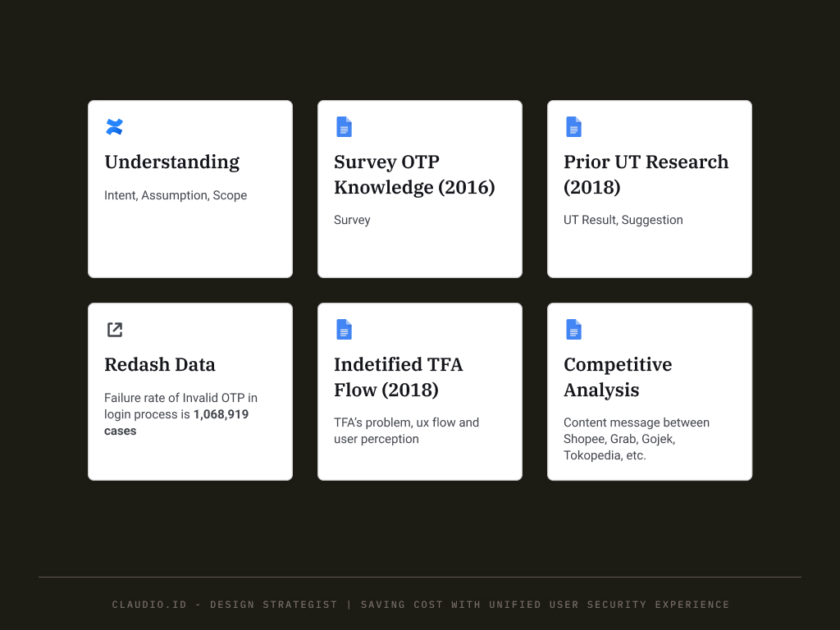This screenshot has height=630, width=840.
Task: Click the Survey OTP Knowledge (2016) title
Action: [x=414, y=174]
